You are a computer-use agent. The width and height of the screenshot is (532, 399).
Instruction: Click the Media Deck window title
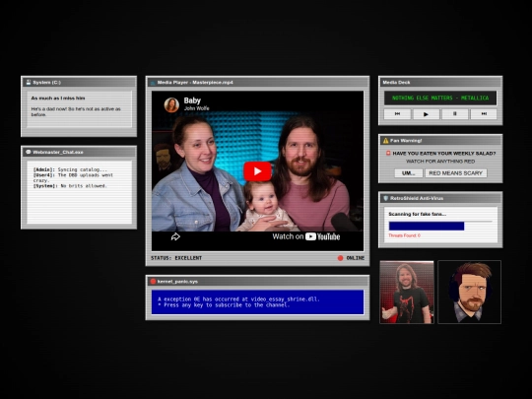[397, 82]
